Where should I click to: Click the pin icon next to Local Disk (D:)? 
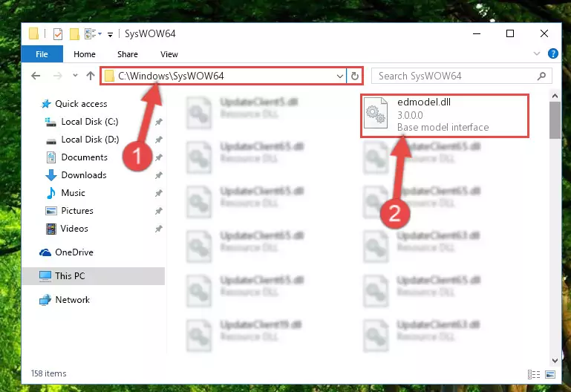[x=159, y=140]
